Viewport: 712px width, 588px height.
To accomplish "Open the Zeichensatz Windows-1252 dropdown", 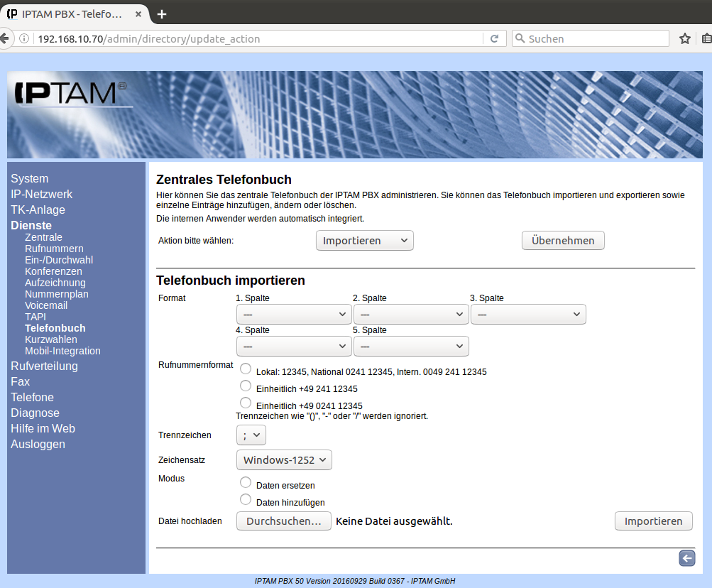I will 284,460.
